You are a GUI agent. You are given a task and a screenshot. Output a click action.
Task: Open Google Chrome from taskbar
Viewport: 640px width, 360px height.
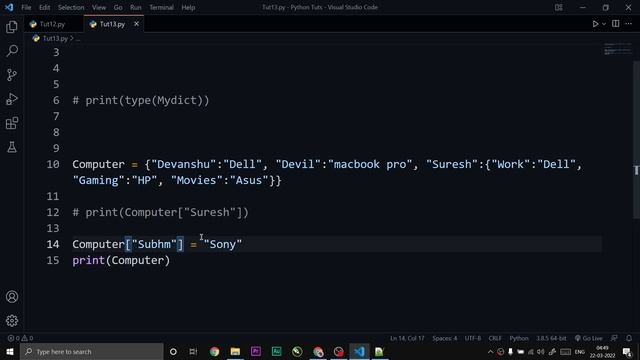[x=214, y=351]
